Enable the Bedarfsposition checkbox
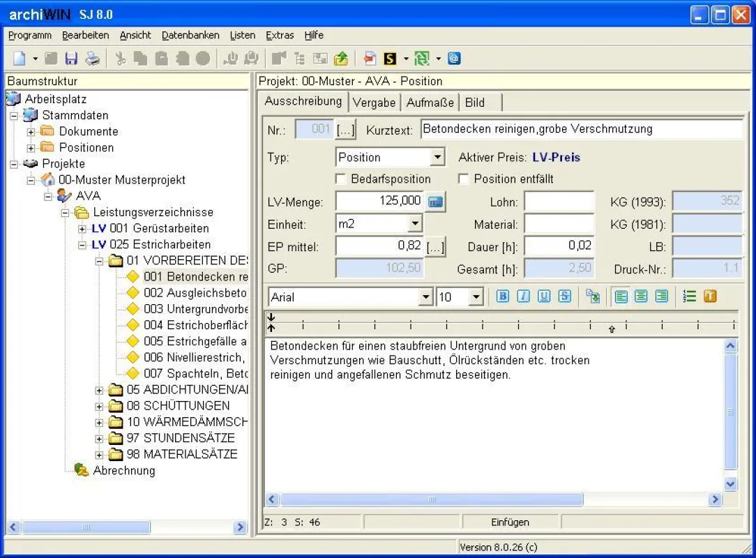 (341, 179)
